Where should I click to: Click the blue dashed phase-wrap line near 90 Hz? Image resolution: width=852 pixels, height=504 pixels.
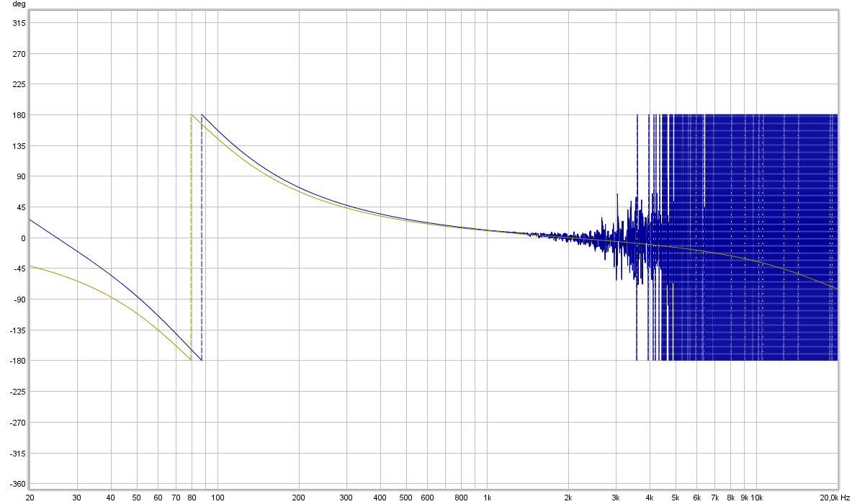[202, 238]
